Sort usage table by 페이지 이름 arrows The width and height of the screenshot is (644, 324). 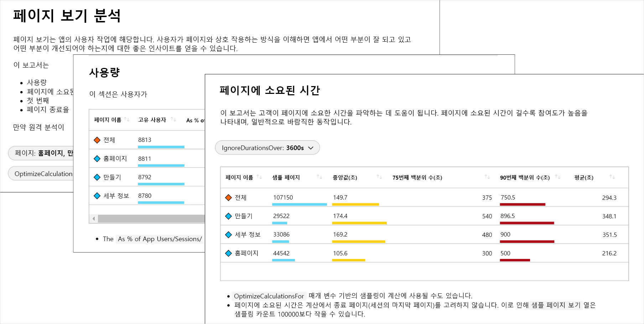pyautogui.click(x=127, y=119)
